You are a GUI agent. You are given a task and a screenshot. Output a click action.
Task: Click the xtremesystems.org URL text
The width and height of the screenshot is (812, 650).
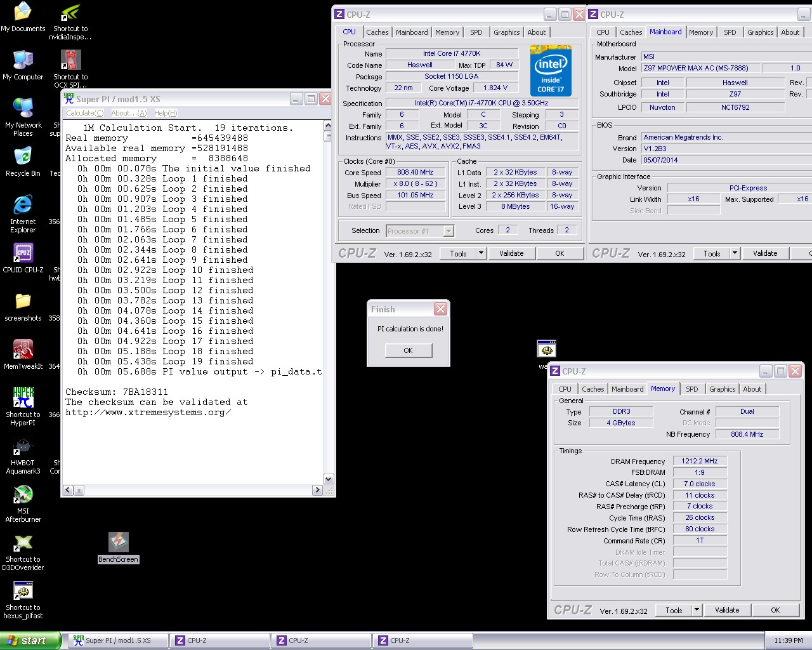[148, 413]
